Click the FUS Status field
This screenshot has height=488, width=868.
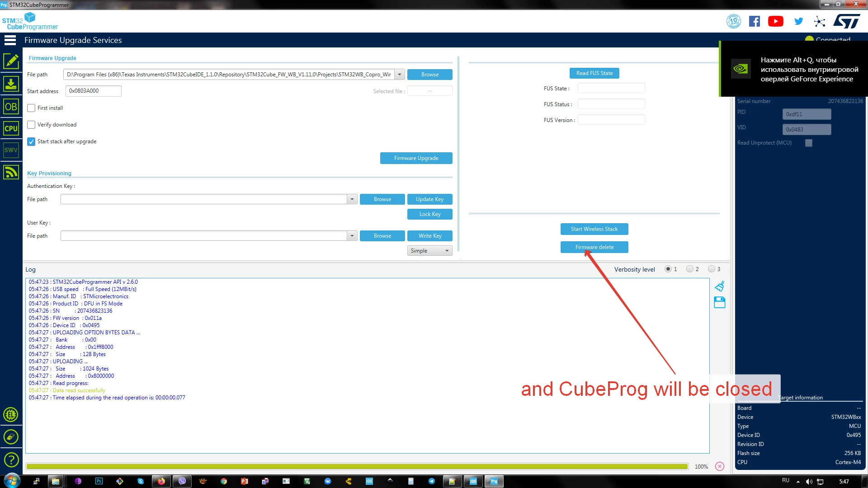pos(611,104)
